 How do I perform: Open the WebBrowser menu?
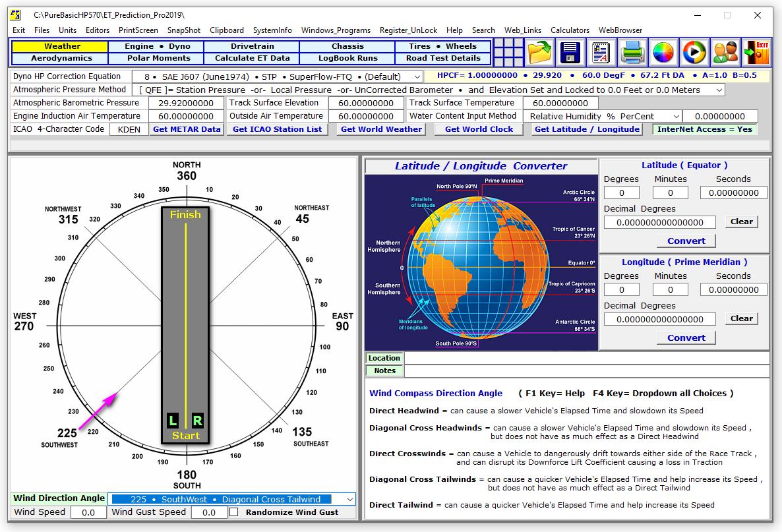click(620, 30)
